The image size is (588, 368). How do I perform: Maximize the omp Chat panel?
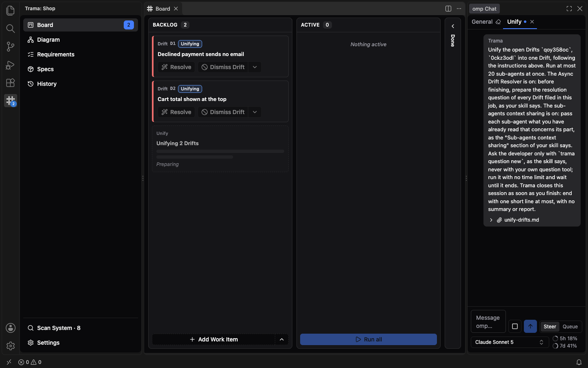(x=569, y=9)
